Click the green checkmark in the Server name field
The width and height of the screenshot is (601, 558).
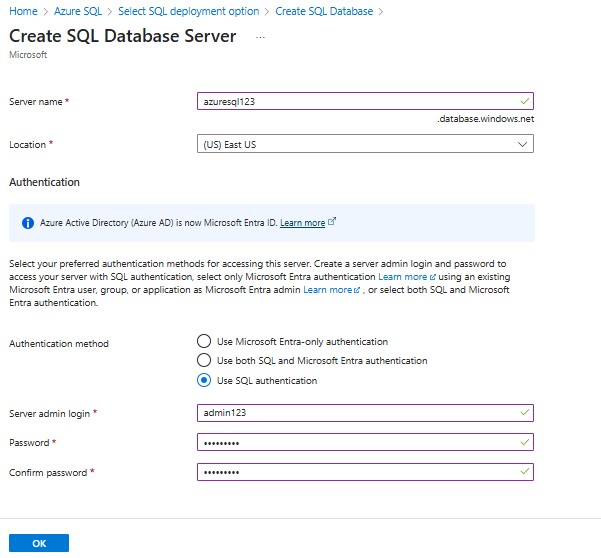[x=524, y=101]
